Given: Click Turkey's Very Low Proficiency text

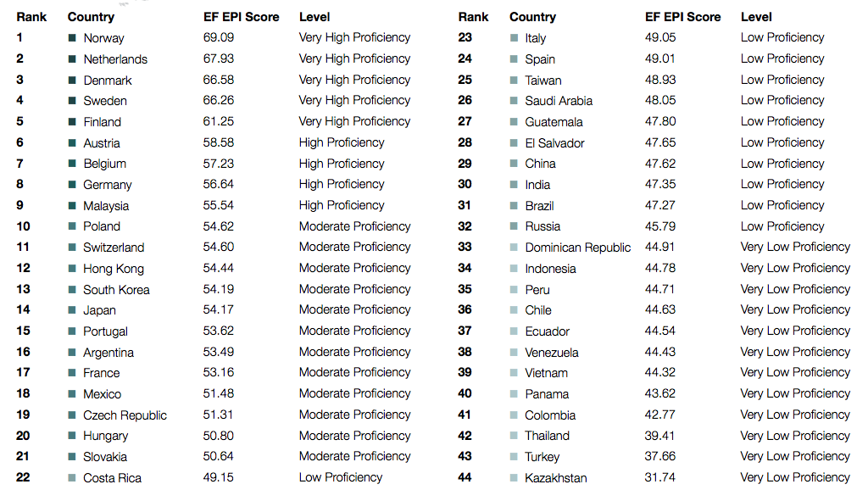Looking at the screenshot, I should coord(795,456).
